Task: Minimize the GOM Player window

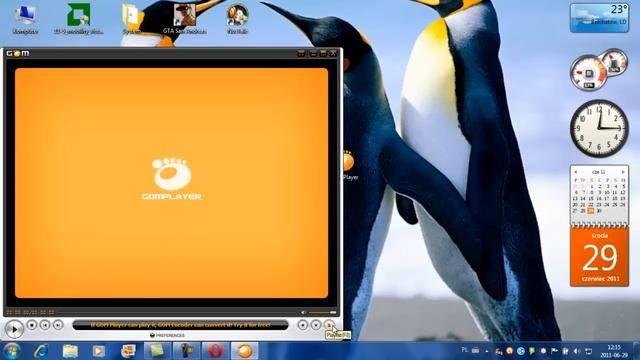Action: point(313,53)
